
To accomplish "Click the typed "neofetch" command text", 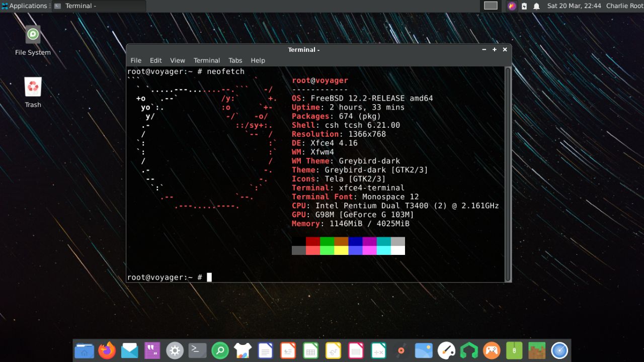I will (225, 71).
